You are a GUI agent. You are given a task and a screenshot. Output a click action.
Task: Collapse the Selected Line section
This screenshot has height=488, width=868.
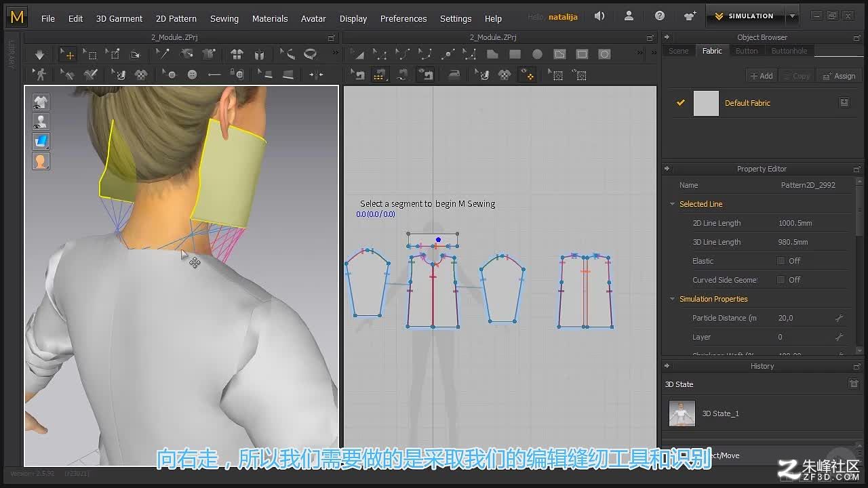pyautogui.click(x=673, y=204)
